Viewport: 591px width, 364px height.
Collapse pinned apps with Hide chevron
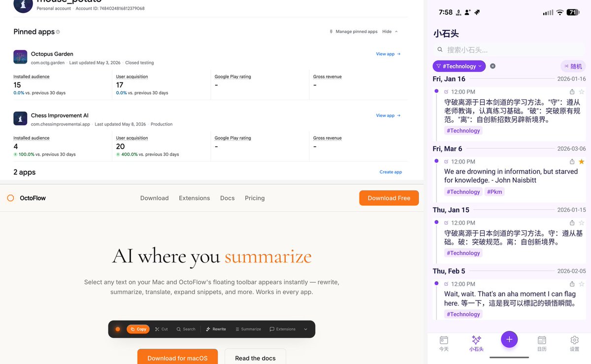click(390, 32)
